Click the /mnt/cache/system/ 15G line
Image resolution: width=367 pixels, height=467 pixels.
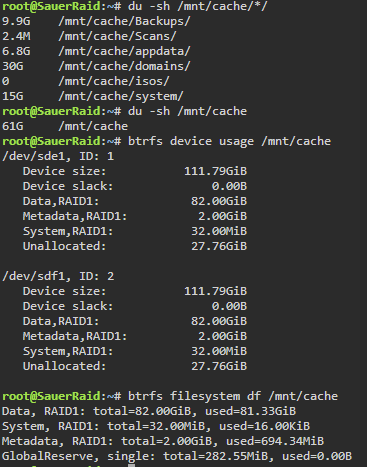[x=93, y=96]
